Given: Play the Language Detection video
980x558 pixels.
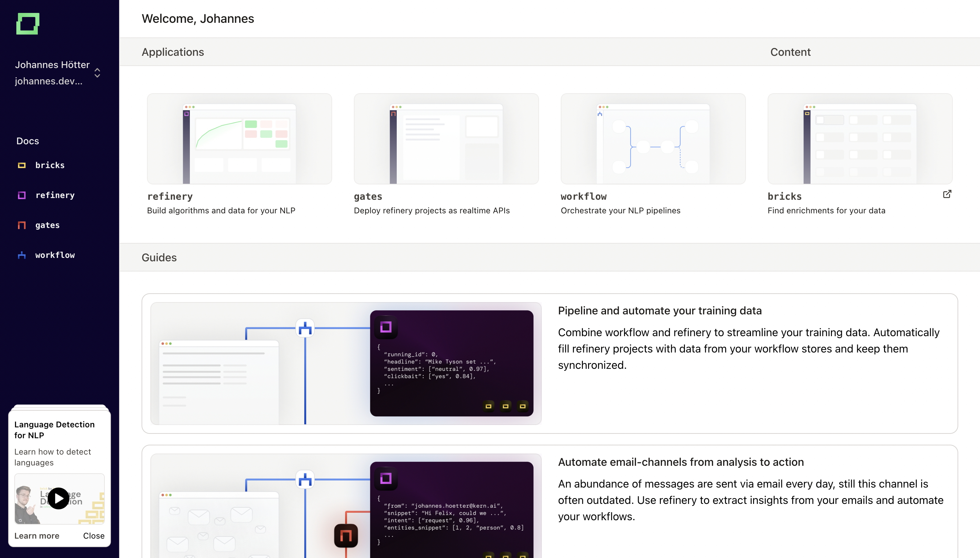Looking at the screenshot, I should coord(59,498).
